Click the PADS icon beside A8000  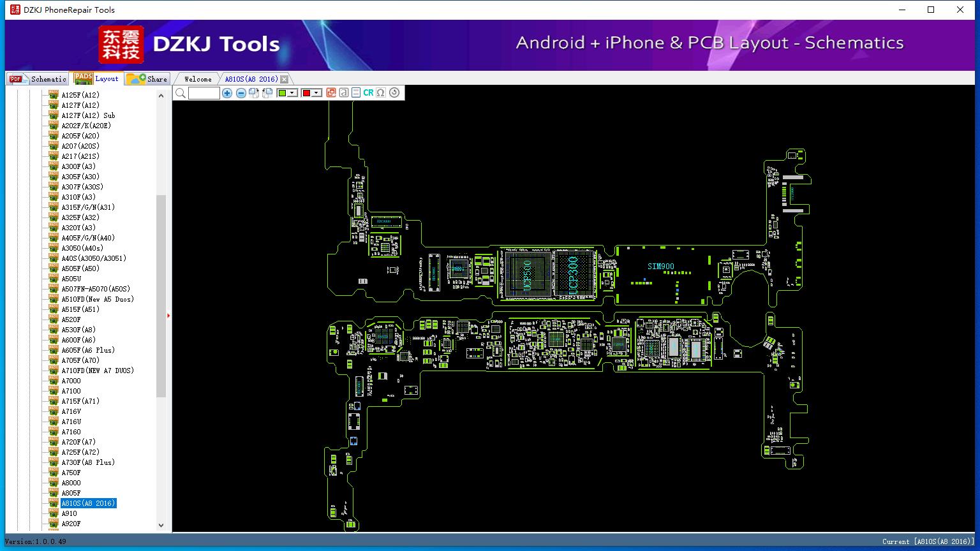(54, 483)
